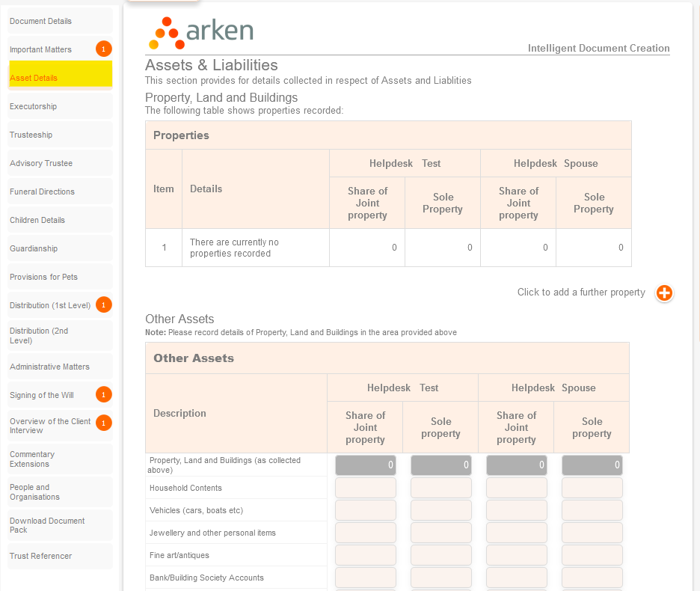Click Download Document Pack
The height and width of the screenshot is (591, 700).
click(47, 525)
